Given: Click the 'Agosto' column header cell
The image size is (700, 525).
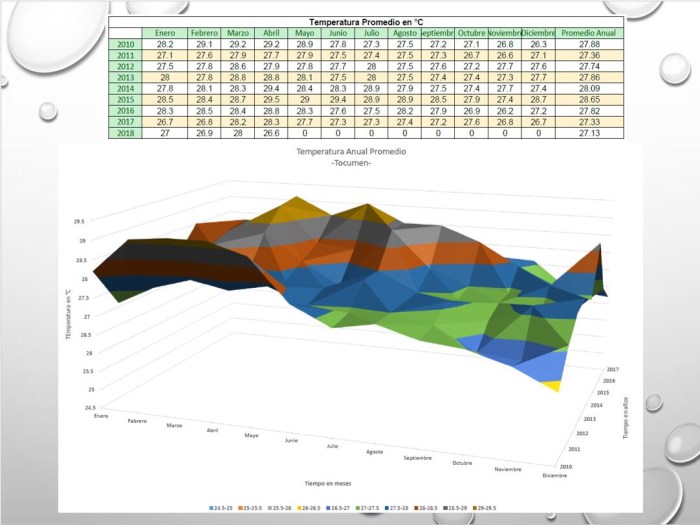Looking at the screenshot, I should click(x=405, y=33).
